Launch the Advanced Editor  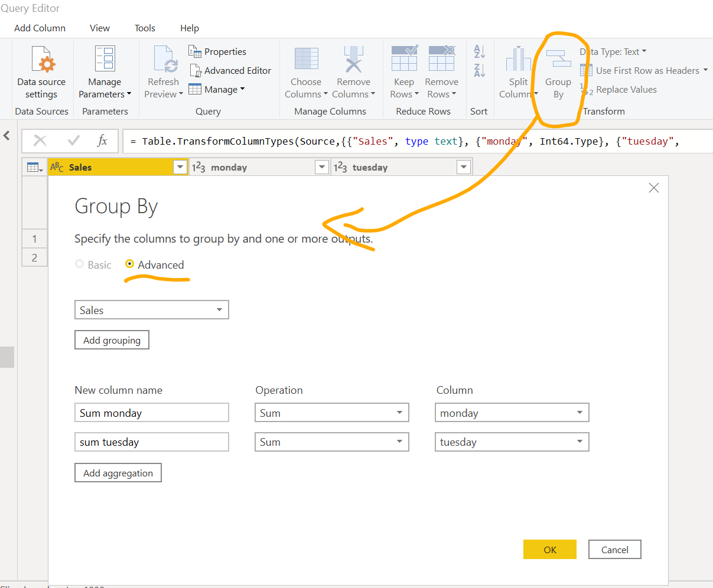click(x=230, y=70)
